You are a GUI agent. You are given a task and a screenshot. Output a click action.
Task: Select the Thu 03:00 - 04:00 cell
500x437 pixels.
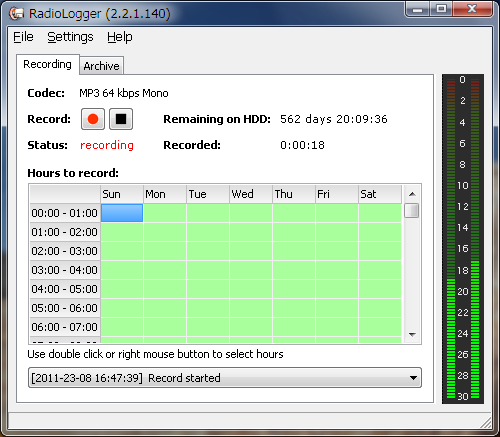point(294,270)
